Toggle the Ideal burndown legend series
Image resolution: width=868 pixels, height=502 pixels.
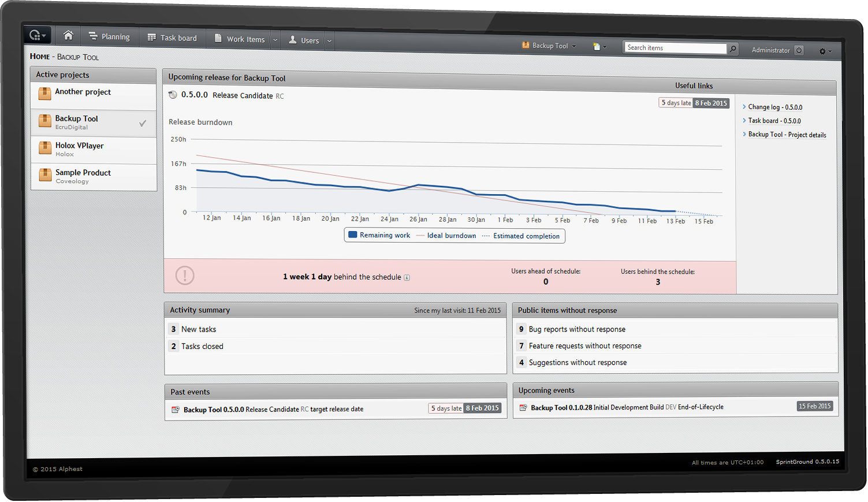pyautogui.click(x=446, y=236)
